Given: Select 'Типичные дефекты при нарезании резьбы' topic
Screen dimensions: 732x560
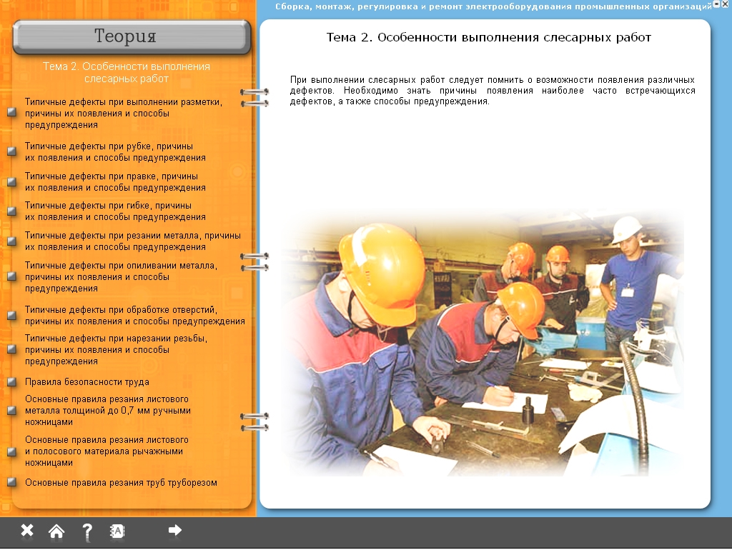Looking at the screenshot, I should (116, 349).
